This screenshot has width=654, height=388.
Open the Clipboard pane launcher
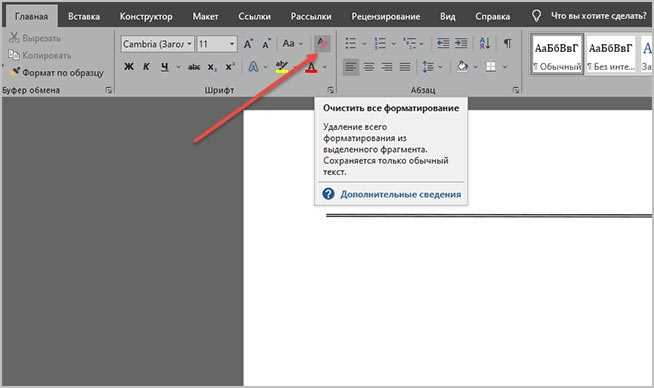109,90
